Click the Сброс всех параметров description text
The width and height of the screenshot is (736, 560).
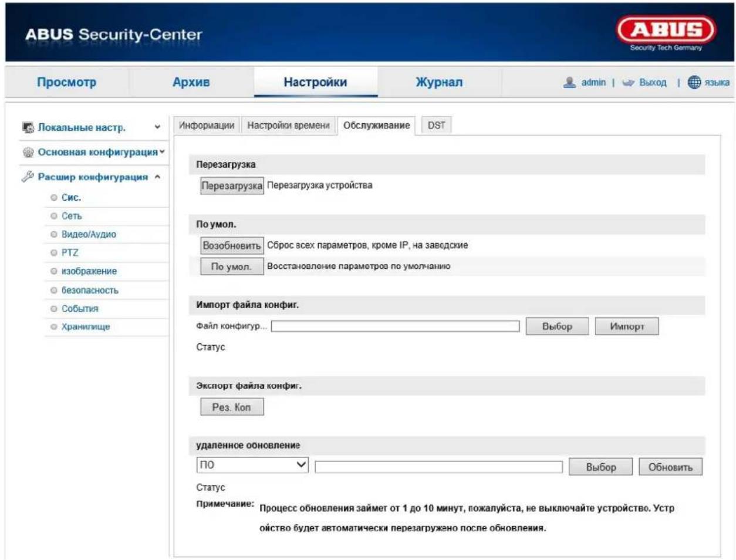[367, 245]
